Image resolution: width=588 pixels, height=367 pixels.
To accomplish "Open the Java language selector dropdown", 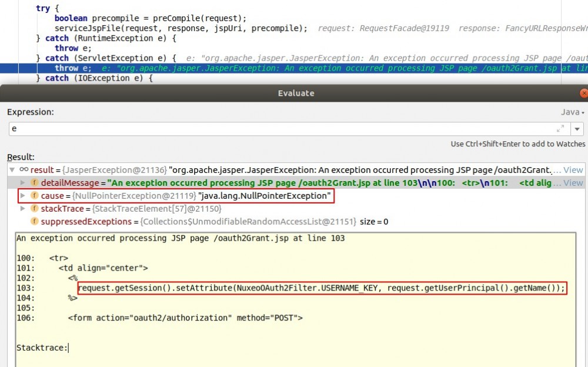I will (x=572, y=112).
